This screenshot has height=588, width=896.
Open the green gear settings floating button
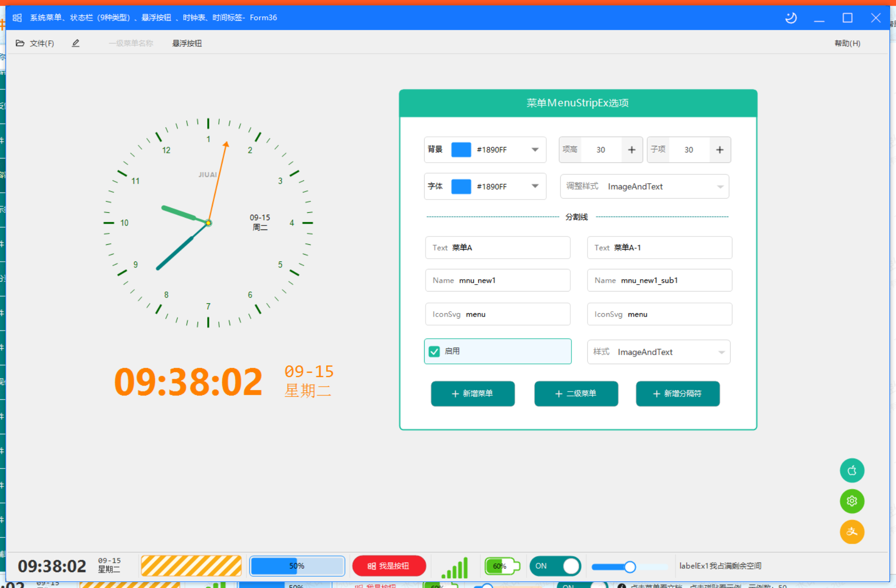point(852,501)
